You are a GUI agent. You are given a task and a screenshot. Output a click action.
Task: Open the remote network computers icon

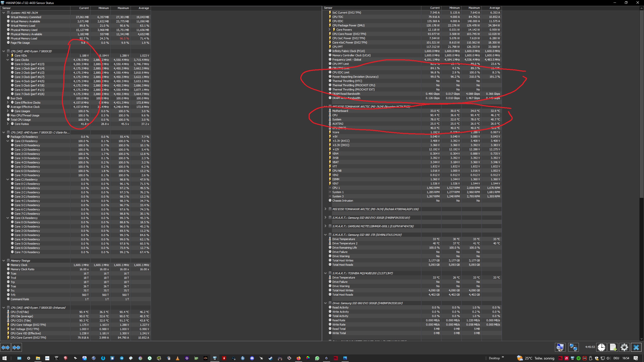tap(573, 347)
